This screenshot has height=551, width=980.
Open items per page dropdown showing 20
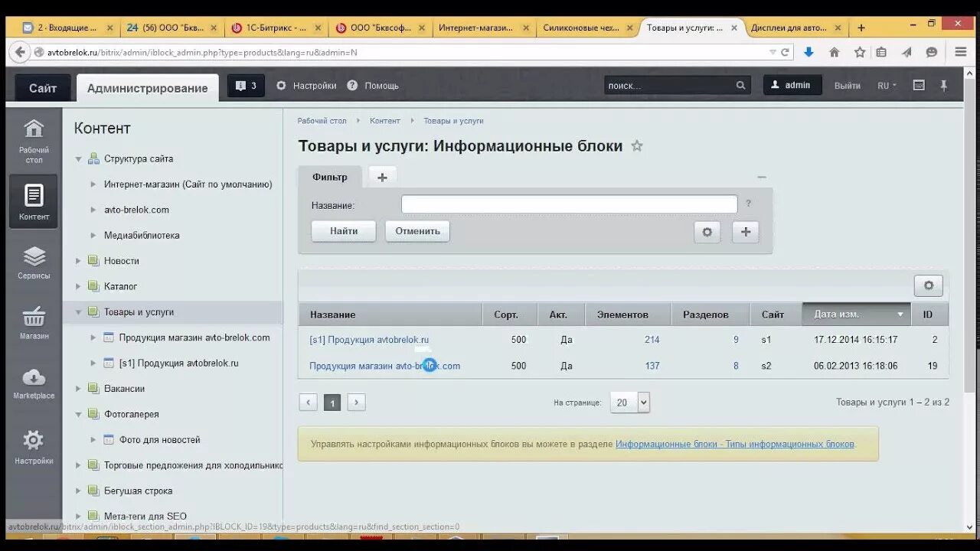pyautogui.click(x=630, y=403)
